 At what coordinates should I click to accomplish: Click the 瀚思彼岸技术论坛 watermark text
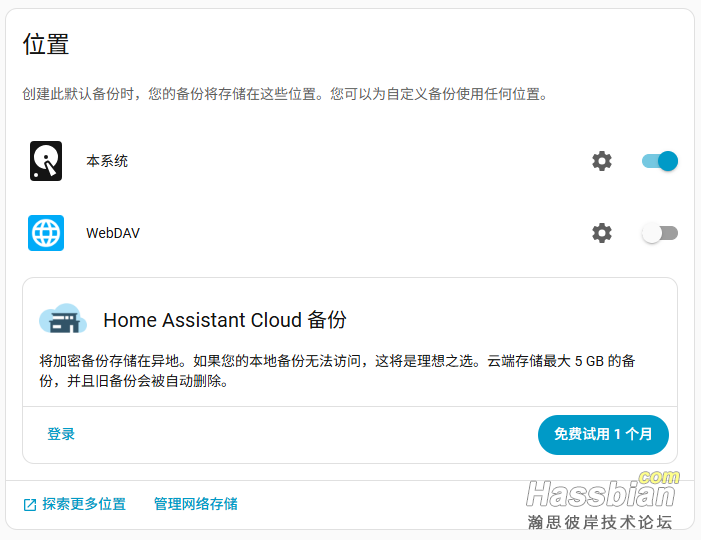pyautogui.click(x=600, y=522)
